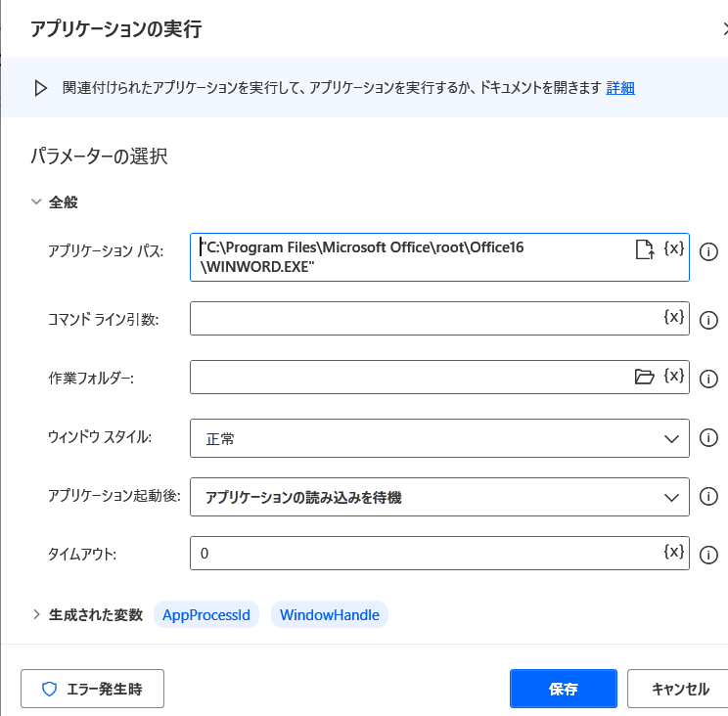Screen dimensions: 728x716
Task: Expand the 生成された変数 section
Action: (36, 615)
